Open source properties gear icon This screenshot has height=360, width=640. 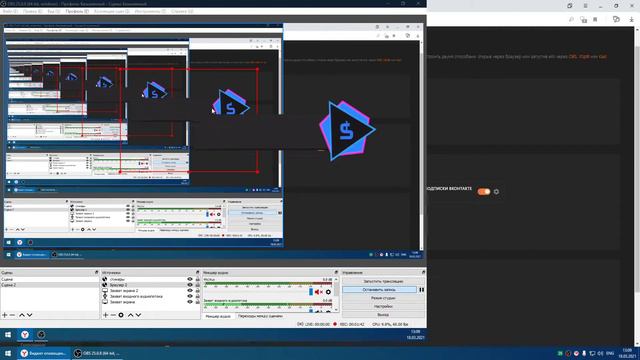(x=121, y=315)
